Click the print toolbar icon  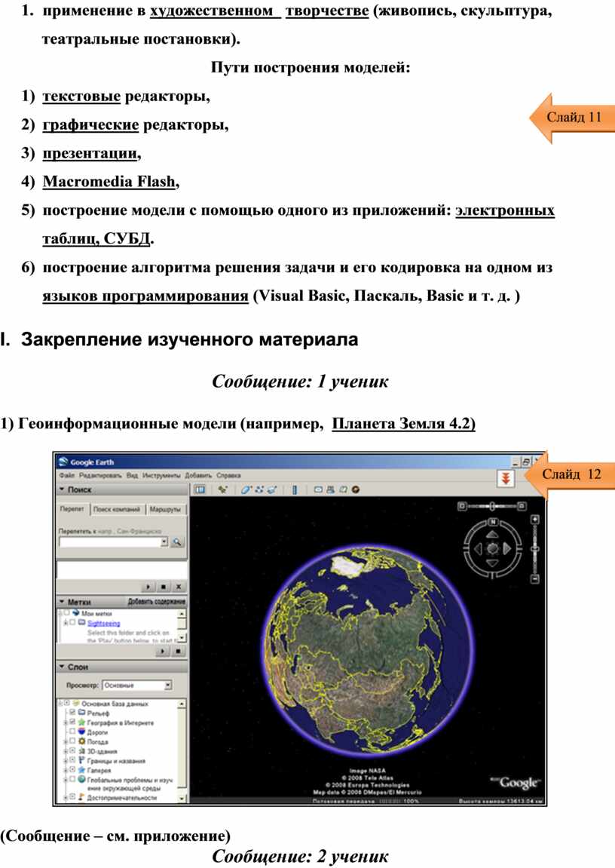click(x=331, y=489)
